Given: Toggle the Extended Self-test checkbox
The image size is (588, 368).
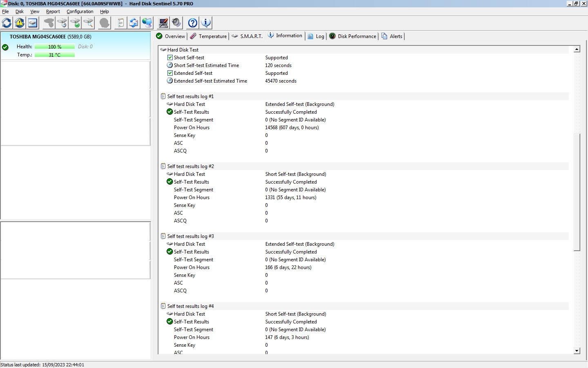Looking at the screenshot, I should [170, 73].
